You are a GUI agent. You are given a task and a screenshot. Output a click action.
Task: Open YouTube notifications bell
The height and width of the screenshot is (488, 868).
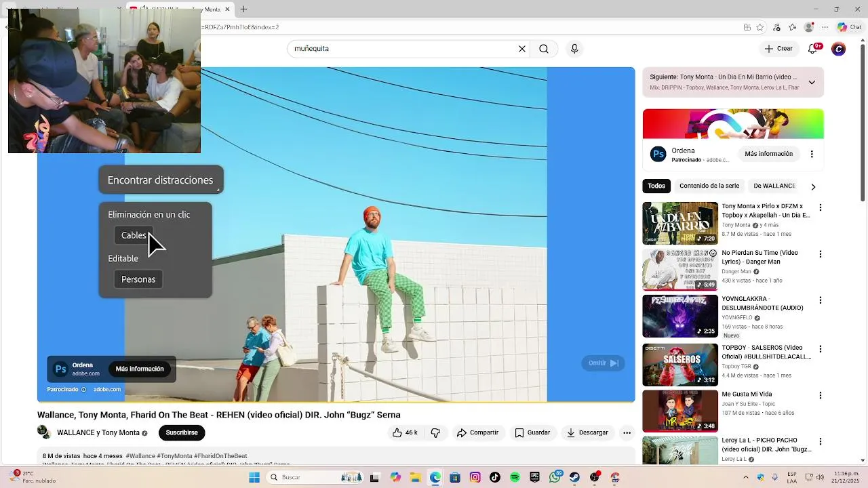pyautogui.click(x=813, y=48)
